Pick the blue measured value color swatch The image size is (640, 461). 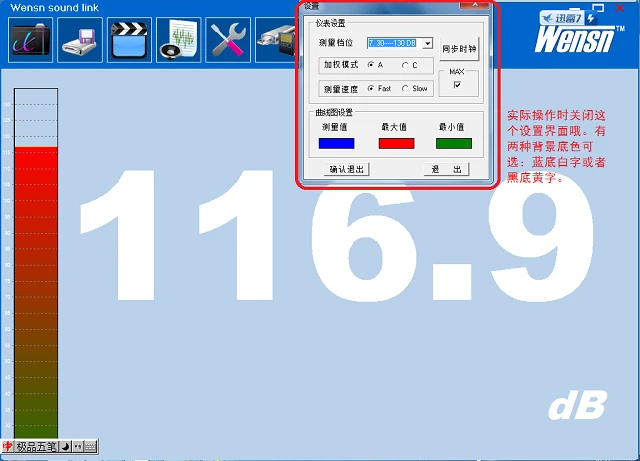[336, 143]
